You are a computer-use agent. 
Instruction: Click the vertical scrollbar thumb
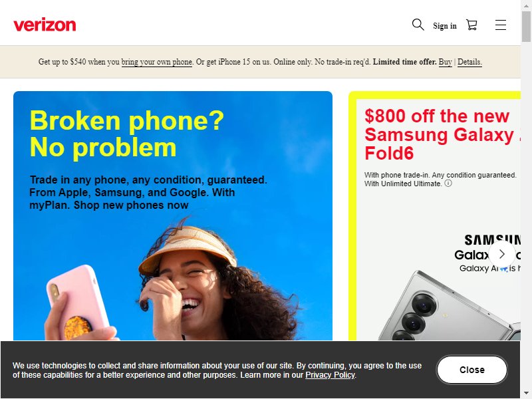[x=526, y=27]
